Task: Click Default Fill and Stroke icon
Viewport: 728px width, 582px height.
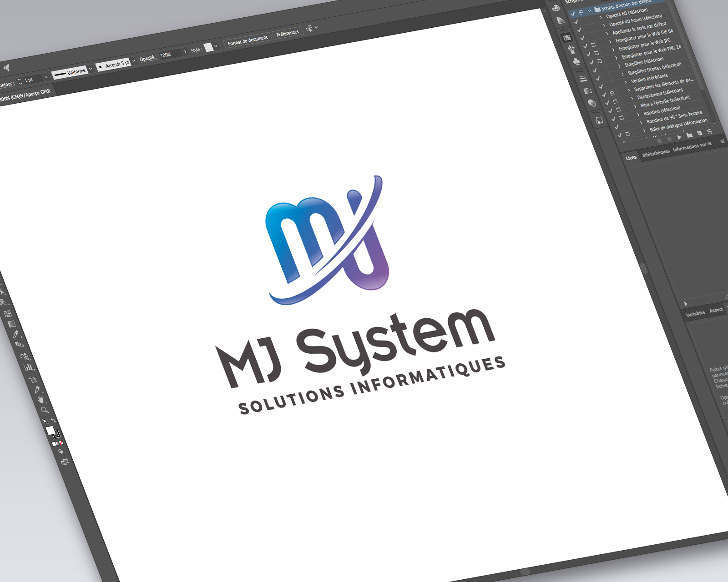Action: 45,421
